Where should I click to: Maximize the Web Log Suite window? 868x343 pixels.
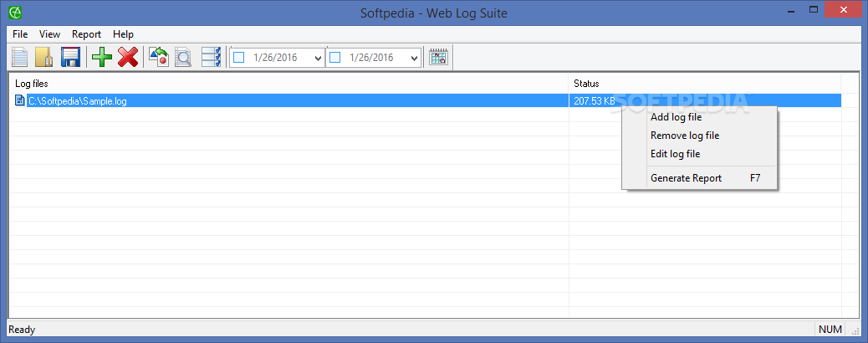point(814,9)
